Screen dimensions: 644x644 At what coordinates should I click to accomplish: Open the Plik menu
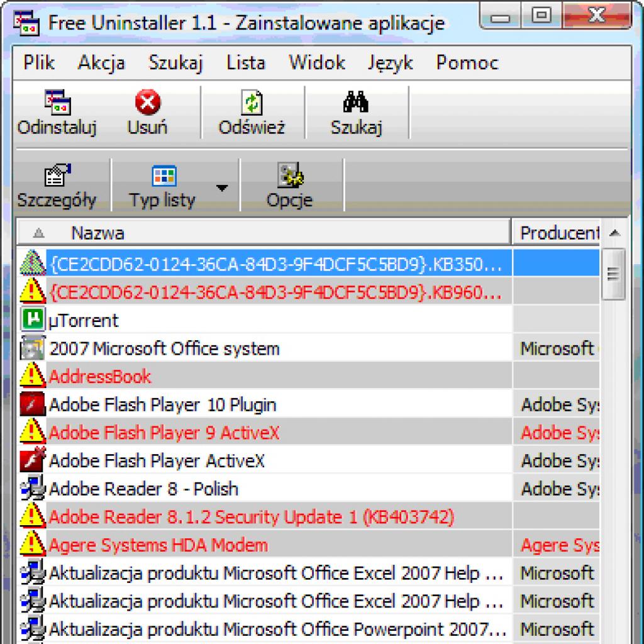(x=39, y=63)
